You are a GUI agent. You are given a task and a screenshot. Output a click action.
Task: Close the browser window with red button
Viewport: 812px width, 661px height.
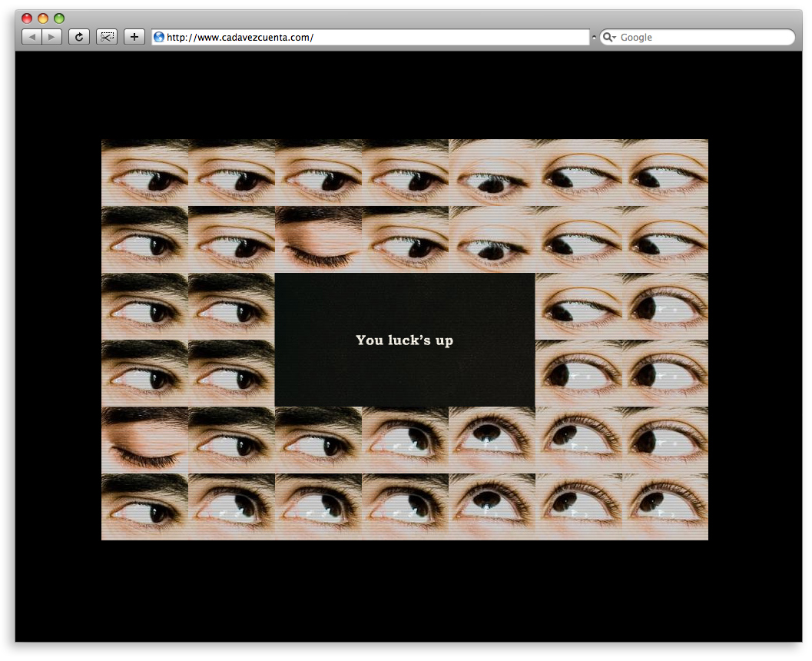[27, 18]
